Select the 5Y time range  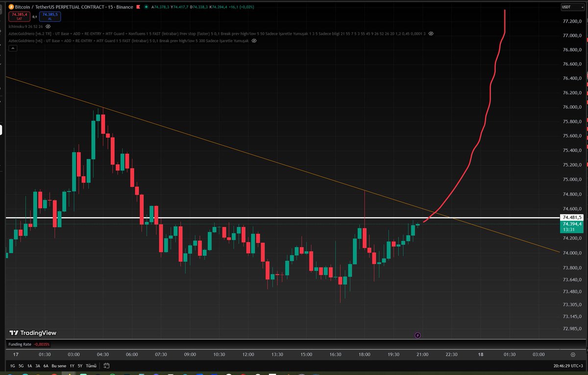point(80,366)
